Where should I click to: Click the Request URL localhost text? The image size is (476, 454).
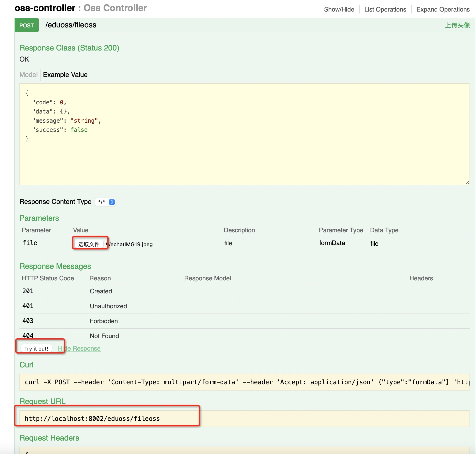coord(92,418)
